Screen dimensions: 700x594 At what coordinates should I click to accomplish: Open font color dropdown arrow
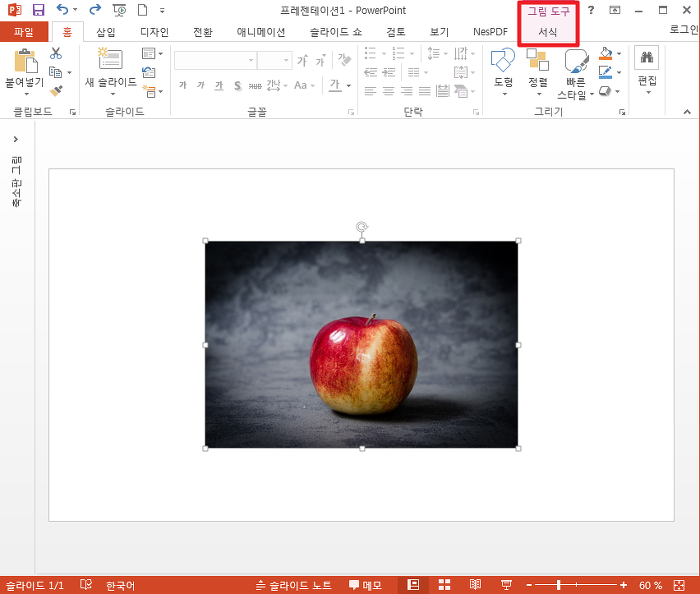[x=349, y=85]
